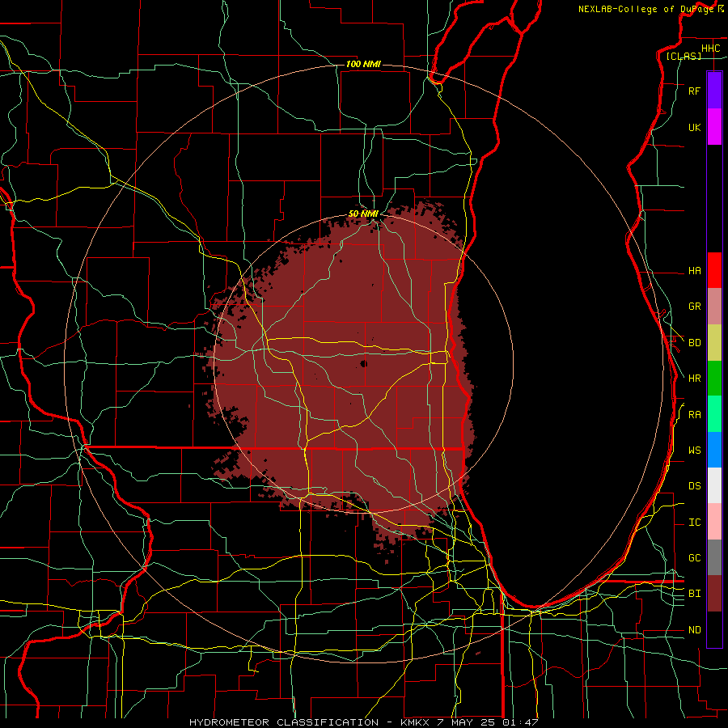
Task: Click the HA red legend swatch
Action: pyautogui.click(x=714, y=270)
